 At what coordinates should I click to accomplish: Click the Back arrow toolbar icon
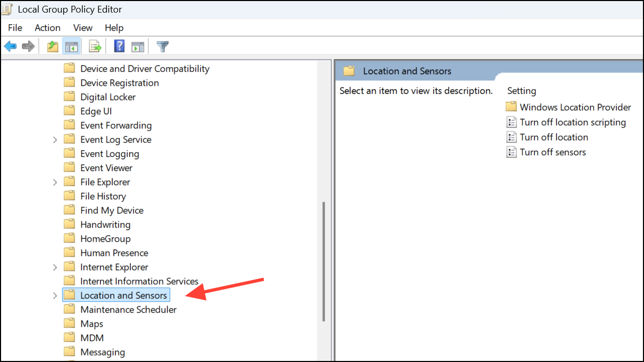pos(10,47)
